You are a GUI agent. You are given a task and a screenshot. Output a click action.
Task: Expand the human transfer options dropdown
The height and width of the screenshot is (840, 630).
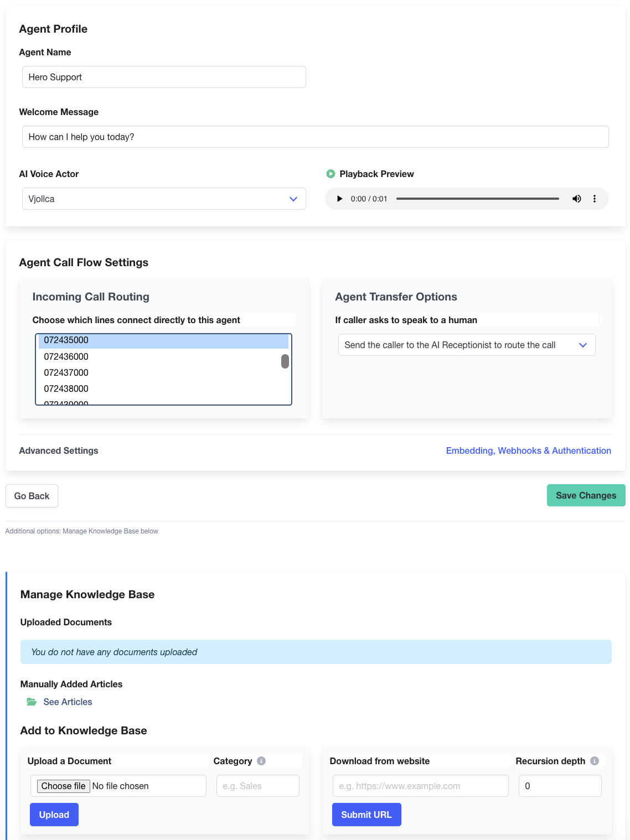[466, 345]
